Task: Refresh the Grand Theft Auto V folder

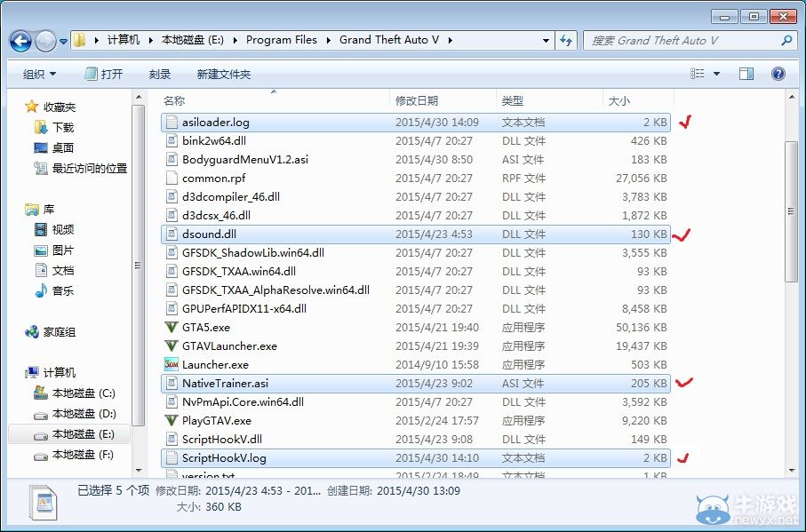Action: (x=566, y=40)
